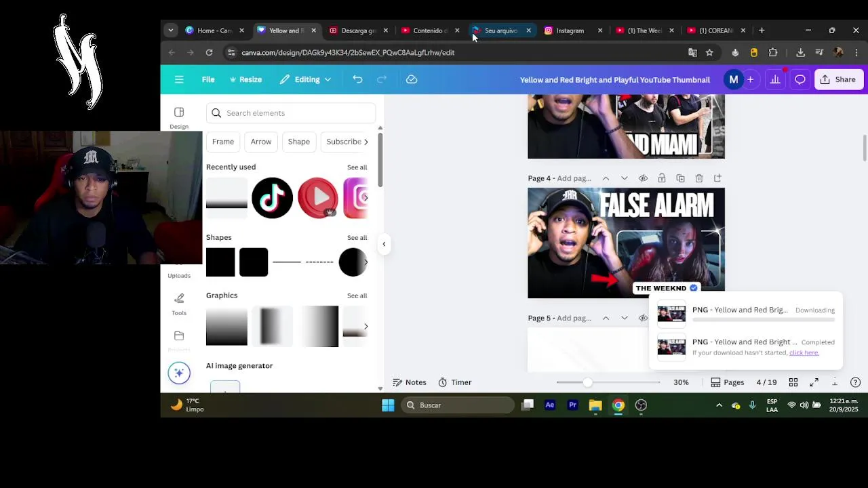The width and height of the screenshot is (868, 488).
Task: Check the cloud save status icon
Action: coord(412,79)
